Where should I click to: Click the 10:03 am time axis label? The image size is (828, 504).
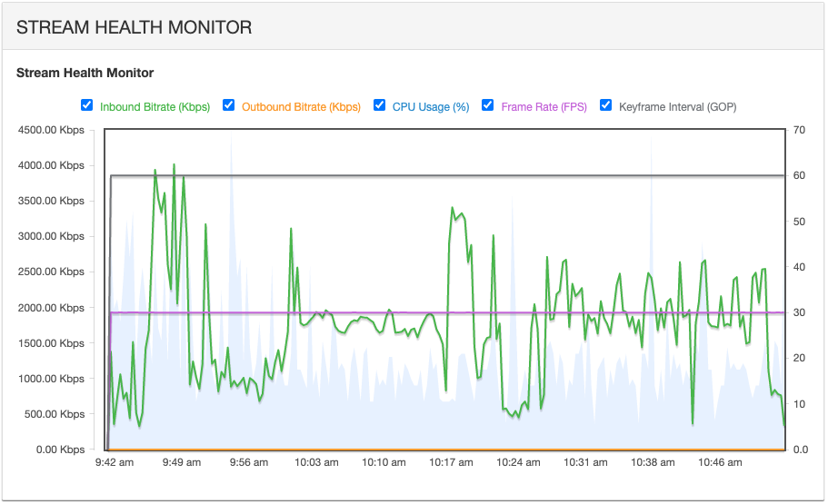(x=316, y=462)
